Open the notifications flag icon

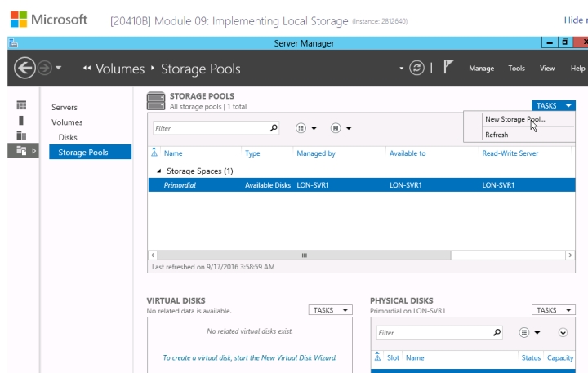[448, 69]
